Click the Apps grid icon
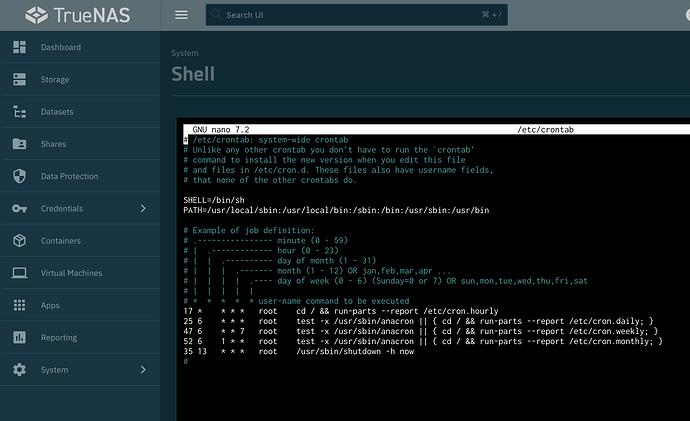Screen dimensions: 690x421 19,305
